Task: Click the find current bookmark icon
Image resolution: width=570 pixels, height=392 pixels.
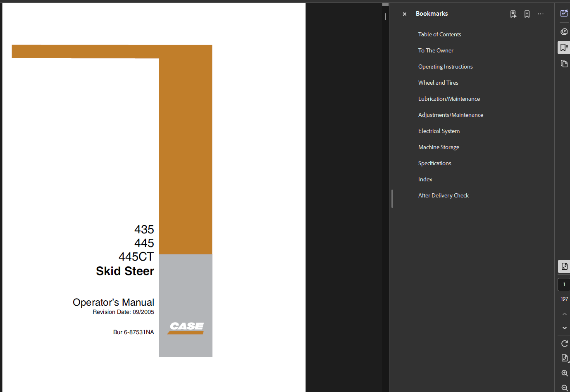Action: (513, 14)
